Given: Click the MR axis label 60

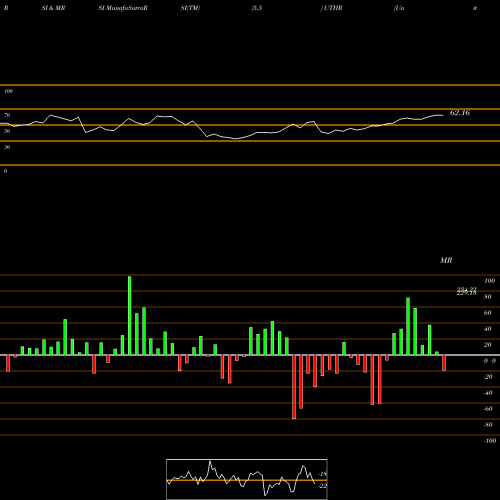Looking at the screenshot, I should [x=488, y=313].
